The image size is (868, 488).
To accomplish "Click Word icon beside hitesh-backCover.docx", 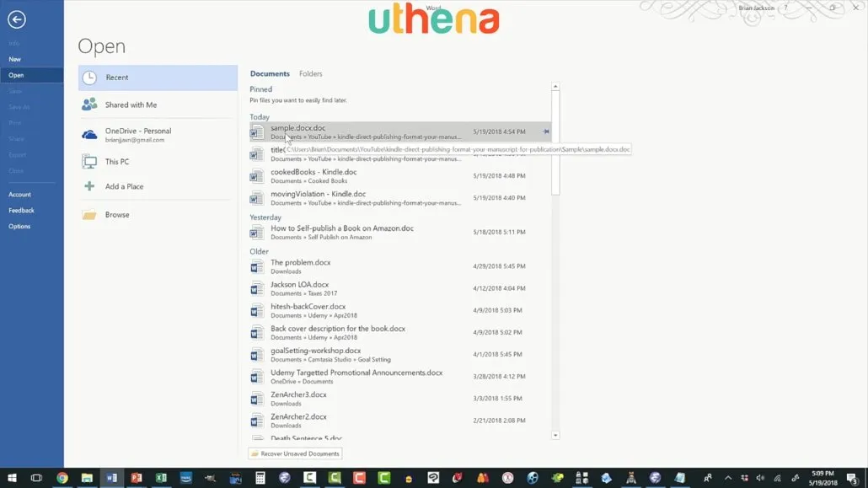I will coord(256,311).
